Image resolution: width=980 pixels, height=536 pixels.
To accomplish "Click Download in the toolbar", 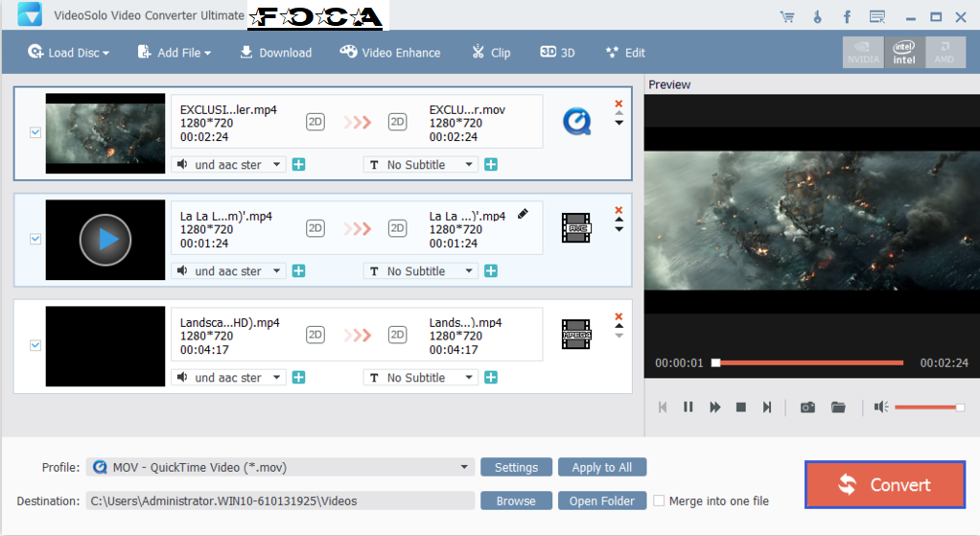I will pyautogui.click(x=275, y=53).
